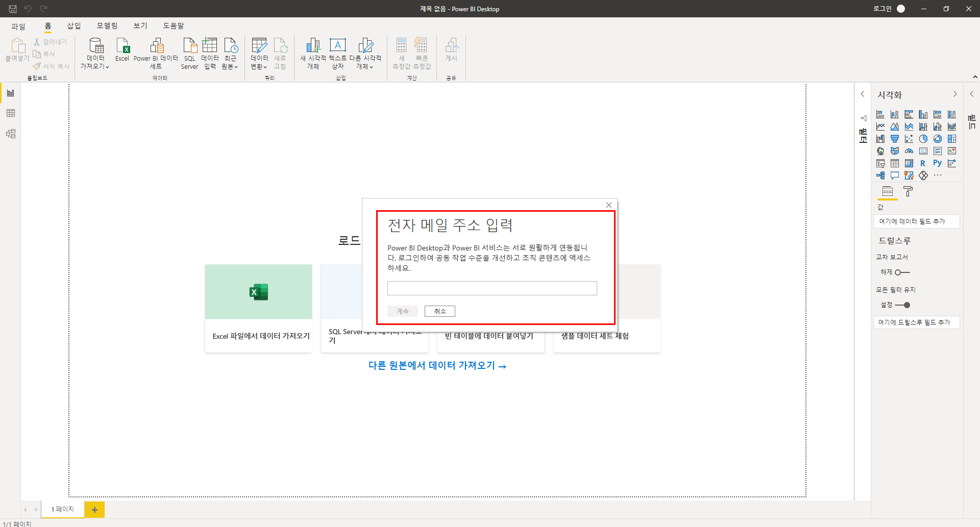Choose the treemap visualization

pos(952,139)
